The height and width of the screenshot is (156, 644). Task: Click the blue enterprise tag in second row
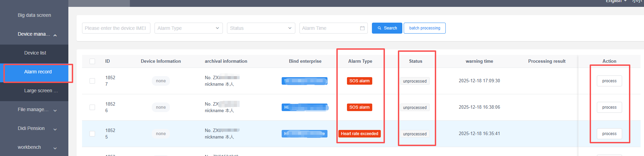click(x=305, y=107)
